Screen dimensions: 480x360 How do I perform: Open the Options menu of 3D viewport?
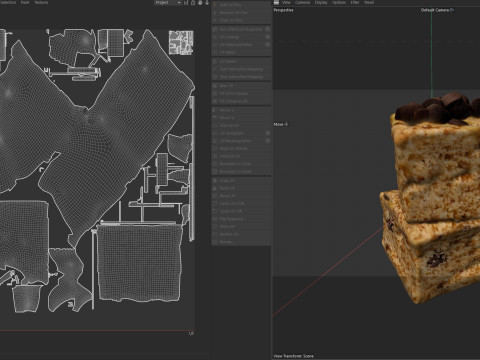[339, 2]
